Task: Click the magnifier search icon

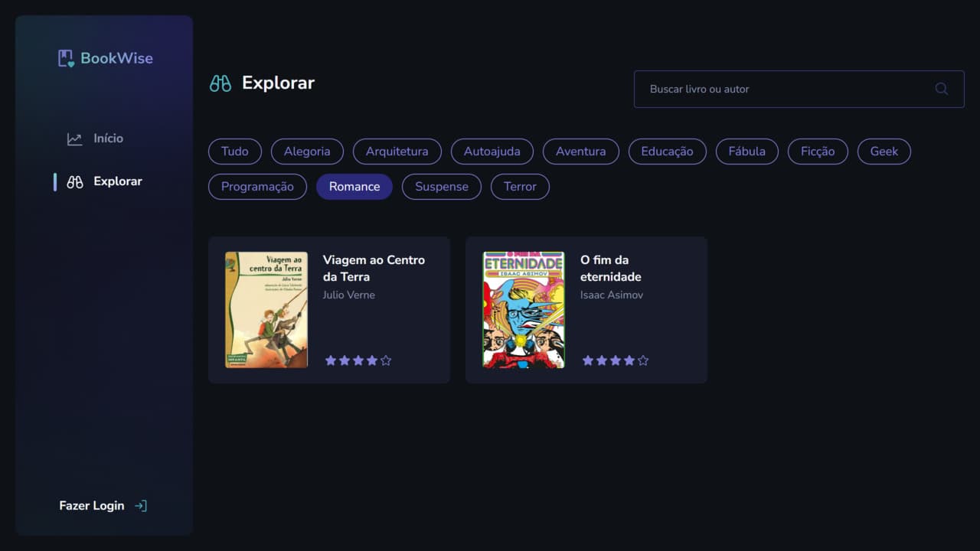Action: click(x=941, y=89)
